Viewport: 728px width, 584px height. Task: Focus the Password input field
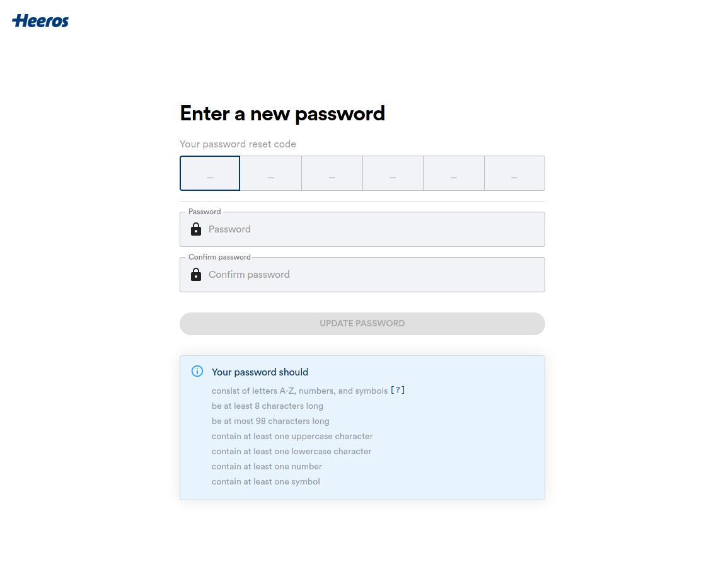coord(372,229)
